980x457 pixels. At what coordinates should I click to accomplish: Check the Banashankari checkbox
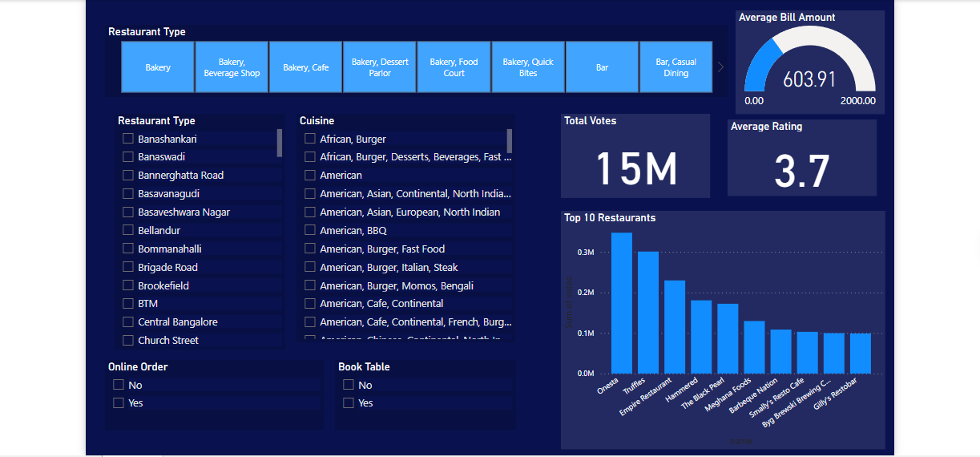tap(128, 139)
